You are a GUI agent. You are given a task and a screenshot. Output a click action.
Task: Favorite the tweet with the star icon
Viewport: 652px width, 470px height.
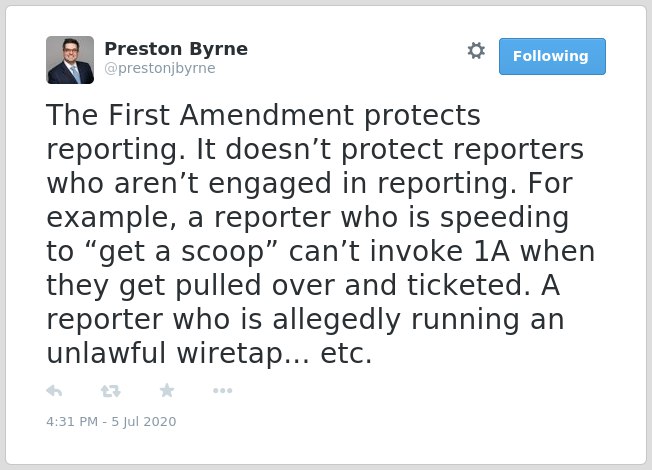(x=167, y=391)
